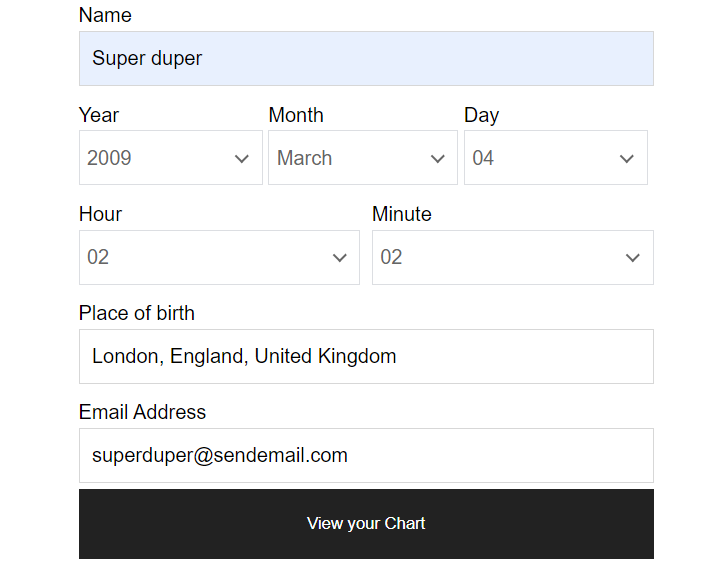
Task: Expand the Minute dropdown showing 02
Action: pos(513,258)
